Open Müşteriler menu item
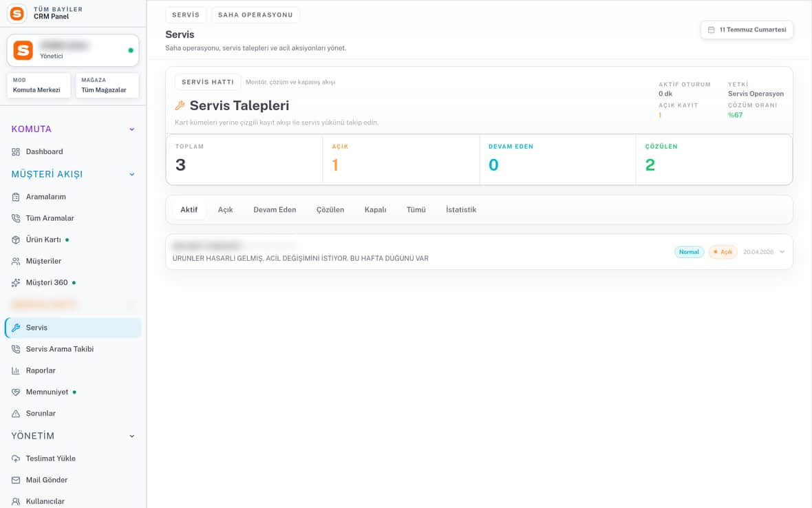812x508 pixels. 72,261
